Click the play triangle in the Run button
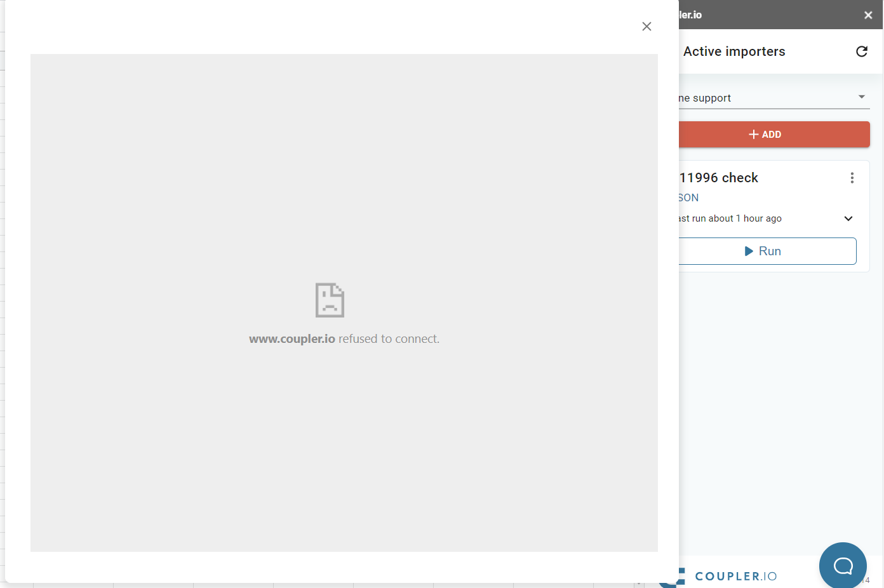The width and height of the screenshot is (884, 588). coord(749,251)
